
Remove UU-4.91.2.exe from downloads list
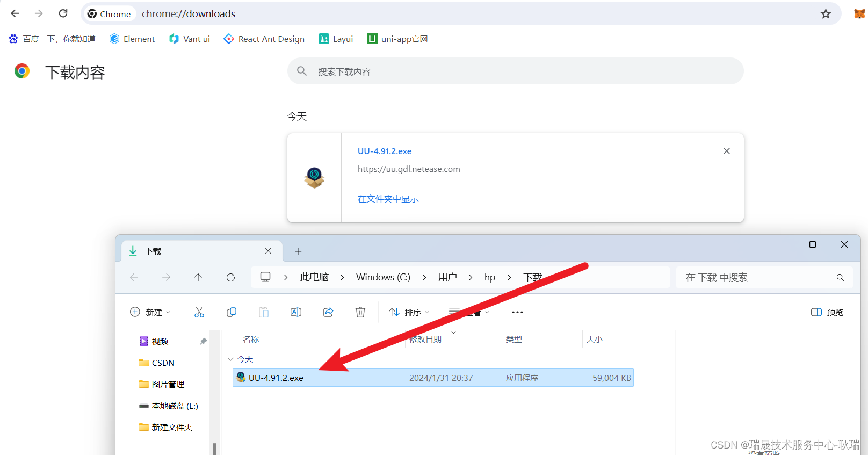point(727,151)
